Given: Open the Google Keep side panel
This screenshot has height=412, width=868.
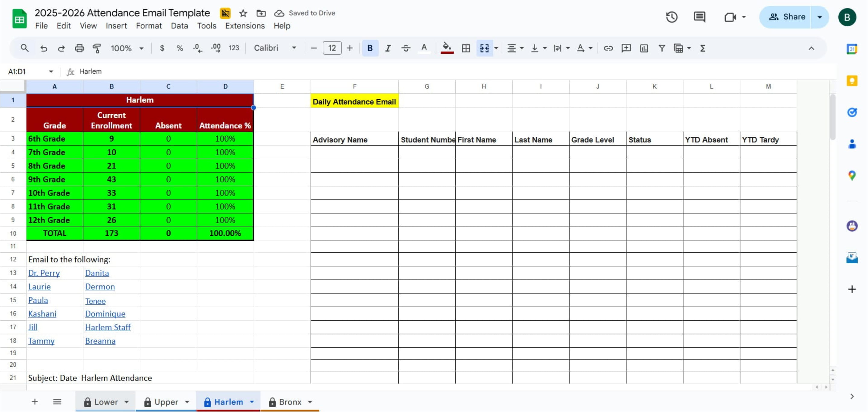Looking at the screenshot, I should tap(851, 81).
